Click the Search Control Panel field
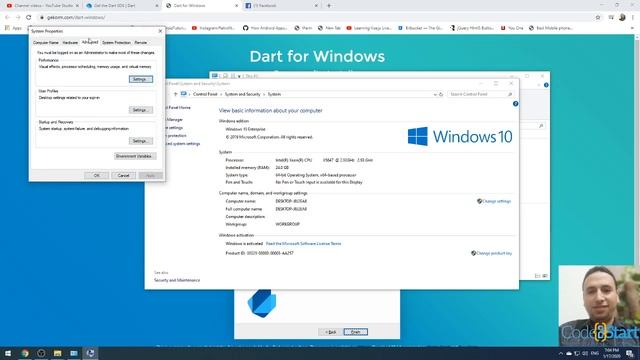 click(480, 94)
